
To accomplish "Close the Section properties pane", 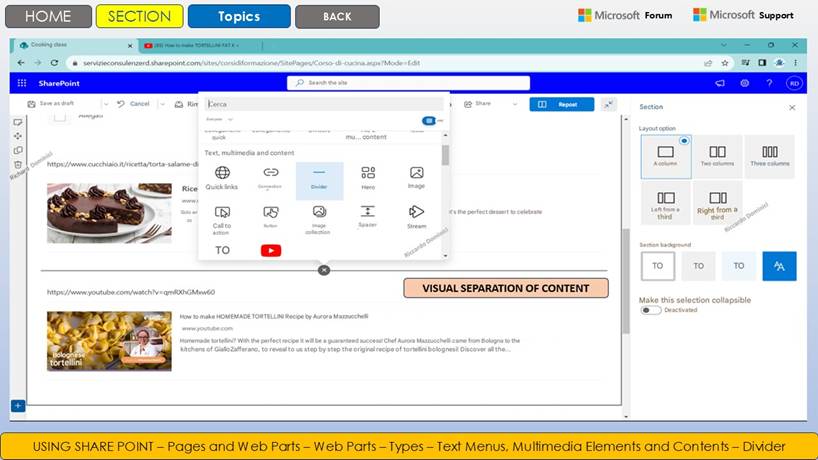I will (792, 107).
